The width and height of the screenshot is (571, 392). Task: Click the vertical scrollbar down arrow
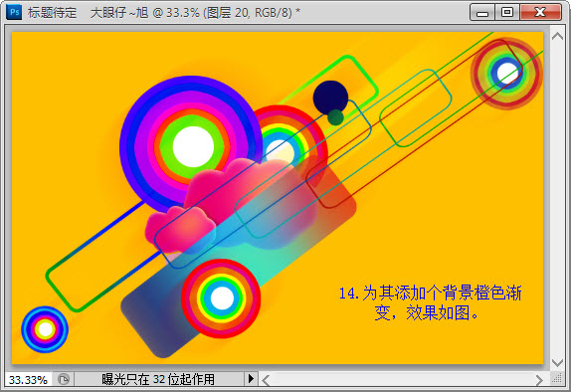(x=557, y=363)
